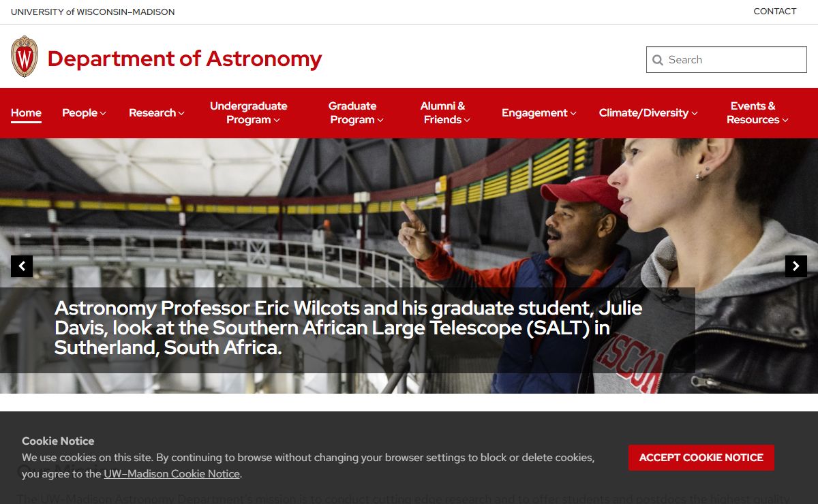This screenshot has height=504, width=818.
Task: Open the Home nav item
Action: (x=26, y=113)
